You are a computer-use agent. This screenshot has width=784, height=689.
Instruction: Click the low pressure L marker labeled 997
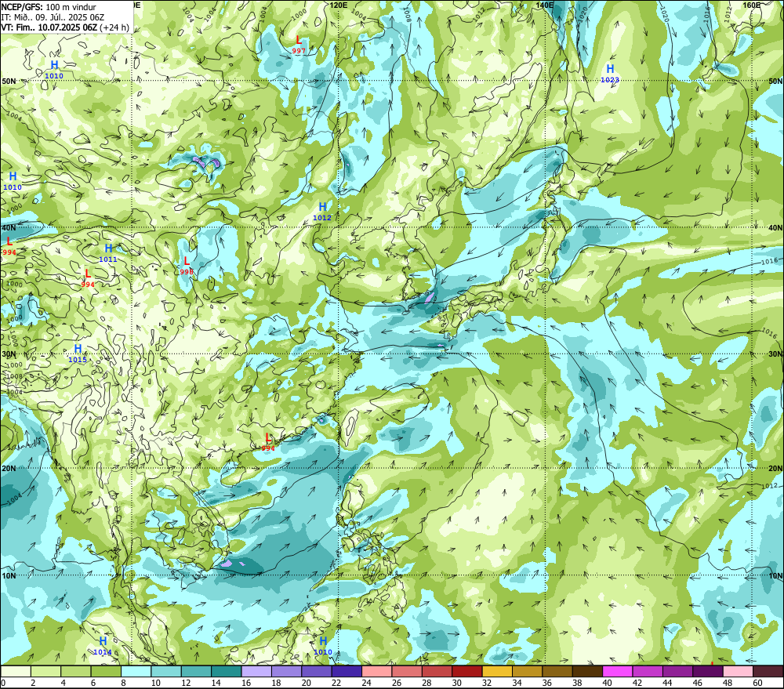point(299,40)
